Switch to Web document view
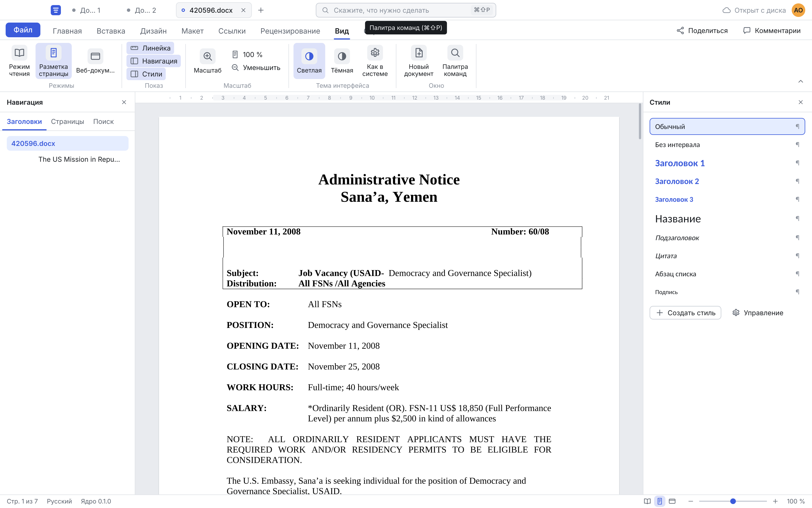The width and height of the screenshot is (812, 508). [95, 61]
